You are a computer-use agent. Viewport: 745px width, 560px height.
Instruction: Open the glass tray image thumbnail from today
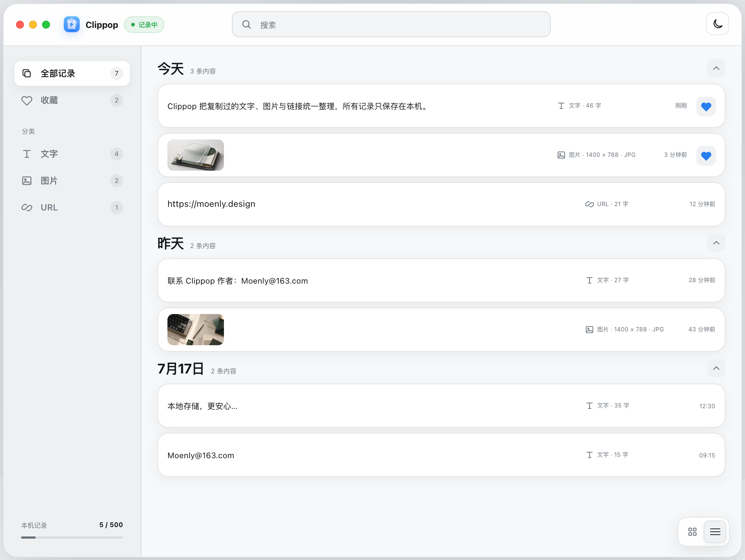click(x=196, y=155)
